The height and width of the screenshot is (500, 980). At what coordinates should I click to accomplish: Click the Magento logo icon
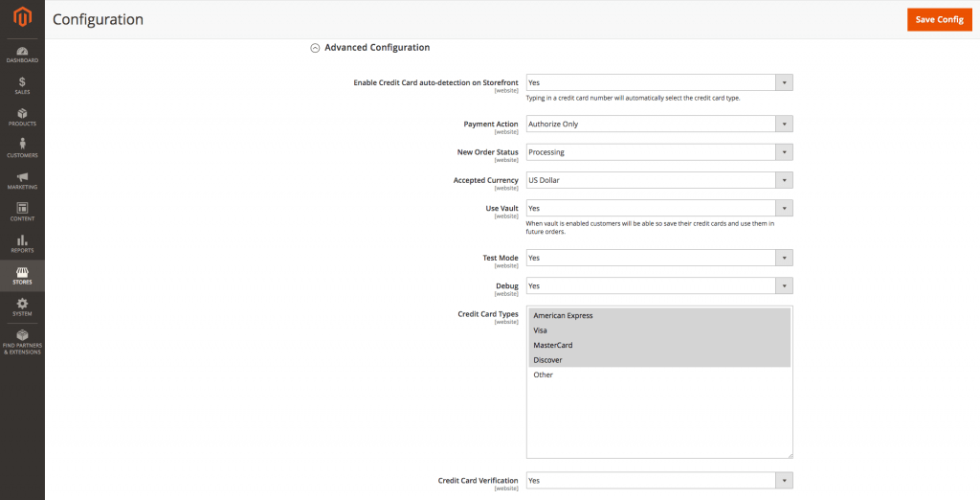pos(22,17)
